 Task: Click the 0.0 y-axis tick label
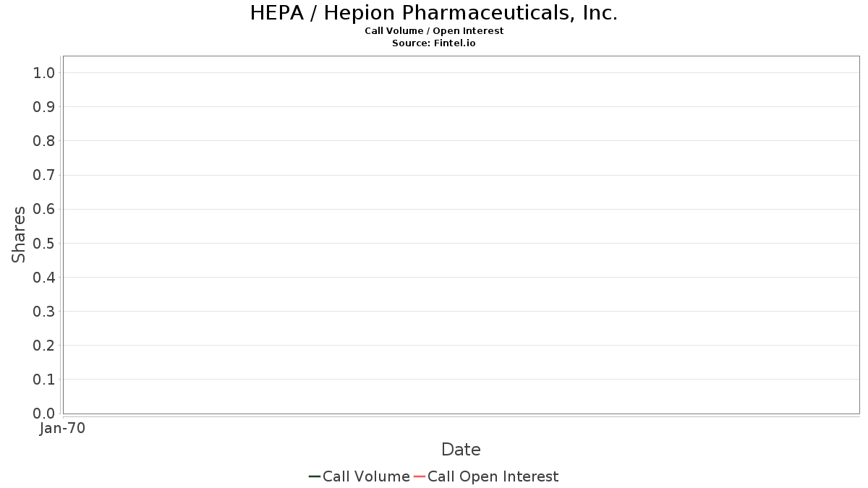[x=44, y=414]
